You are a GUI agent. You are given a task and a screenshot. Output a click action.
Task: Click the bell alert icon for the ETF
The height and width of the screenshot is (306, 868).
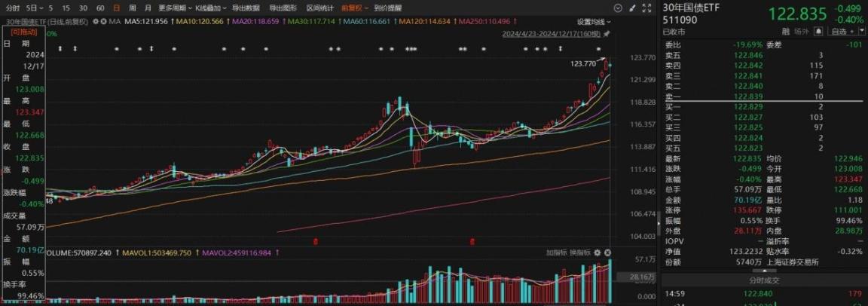pos(818,31)
